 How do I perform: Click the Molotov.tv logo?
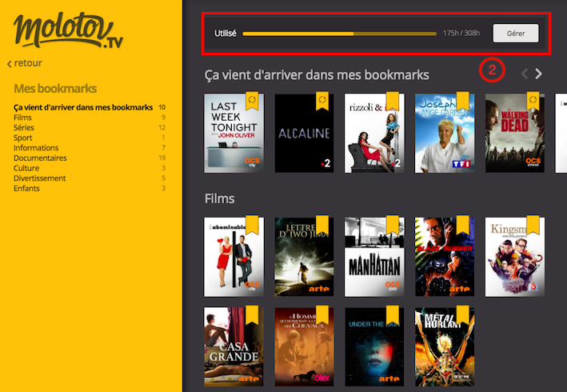click(x=68, y=30)
